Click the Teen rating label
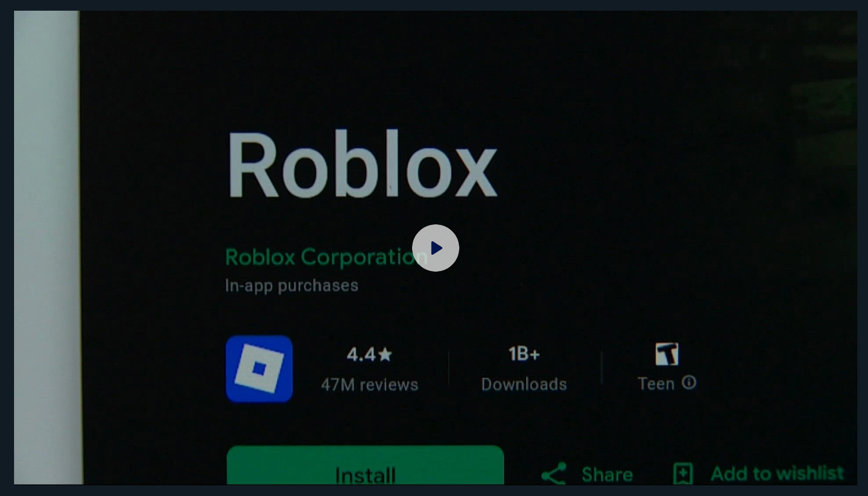The width and height of the screenshot is (868, 496). pyautogui.click(x=656, y=384)
